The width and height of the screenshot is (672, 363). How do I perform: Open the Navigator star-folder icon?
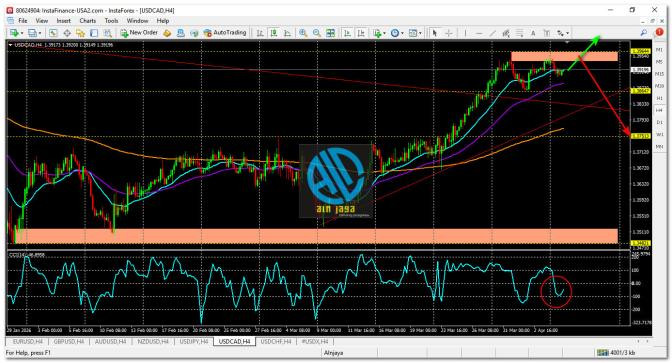point(81,33)
